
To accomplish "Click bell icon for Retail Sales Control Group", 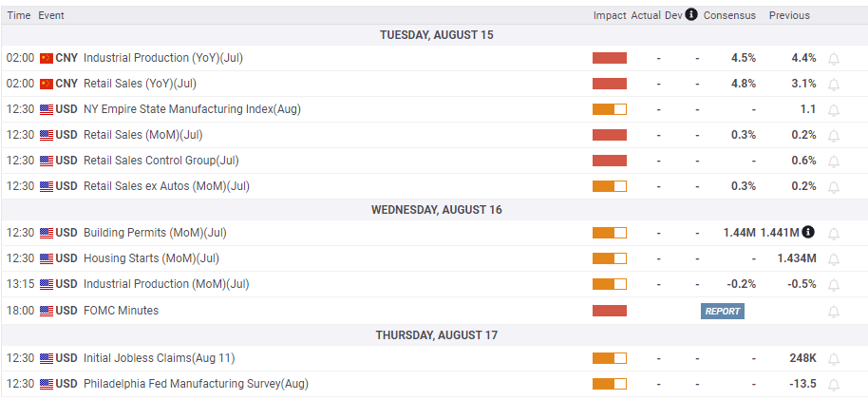I will (834, 161).
